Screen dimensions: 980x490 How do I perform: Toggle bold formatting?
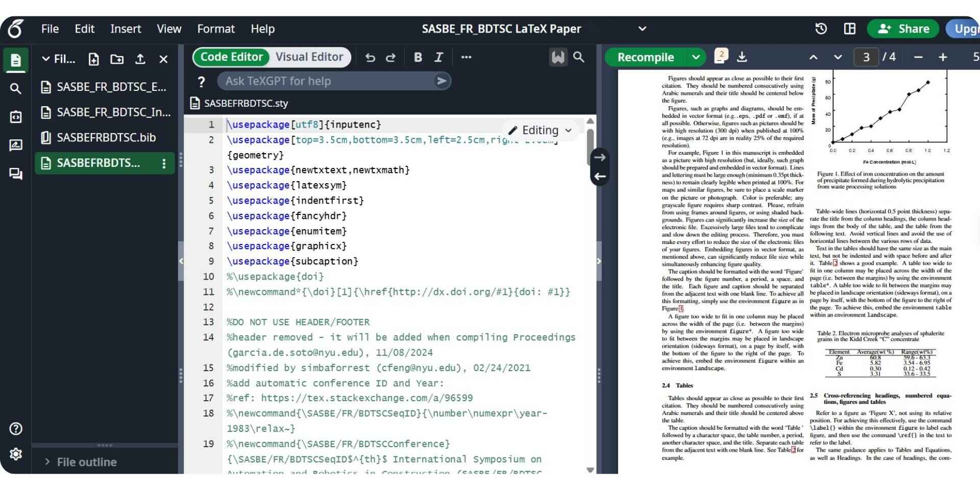418,57
